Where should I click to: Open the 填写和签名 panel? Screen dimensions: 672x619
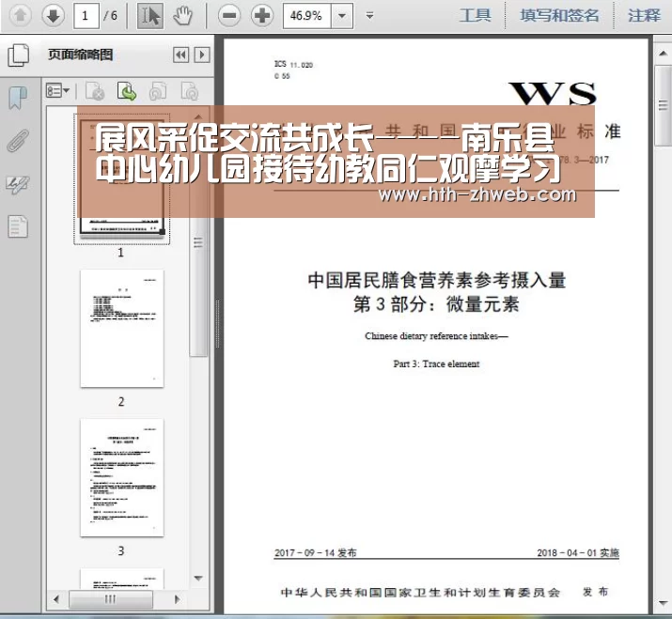click(x=559, y=16)
